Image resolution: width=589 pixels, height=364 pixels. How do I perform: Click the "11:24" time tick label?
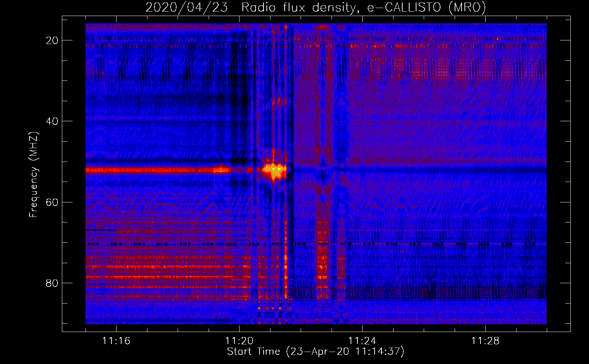pos(362,341)
